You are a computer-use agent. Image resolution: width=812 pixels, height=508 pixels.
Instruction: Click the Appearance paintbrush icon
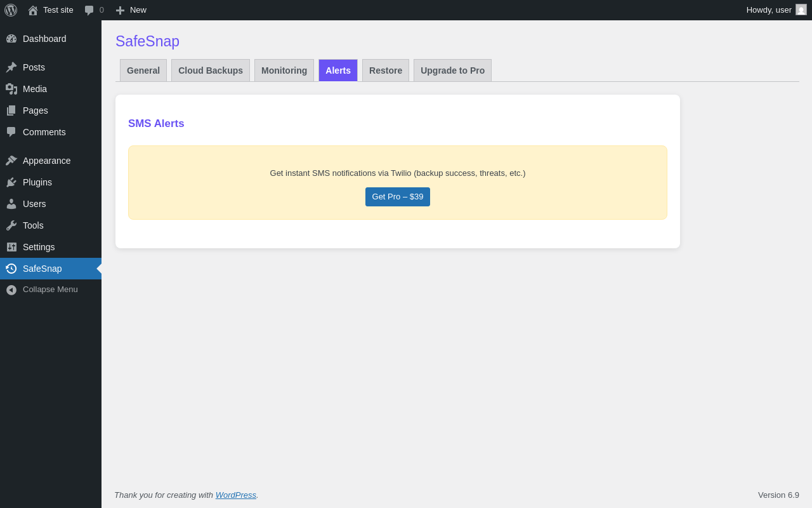point(11,161)
